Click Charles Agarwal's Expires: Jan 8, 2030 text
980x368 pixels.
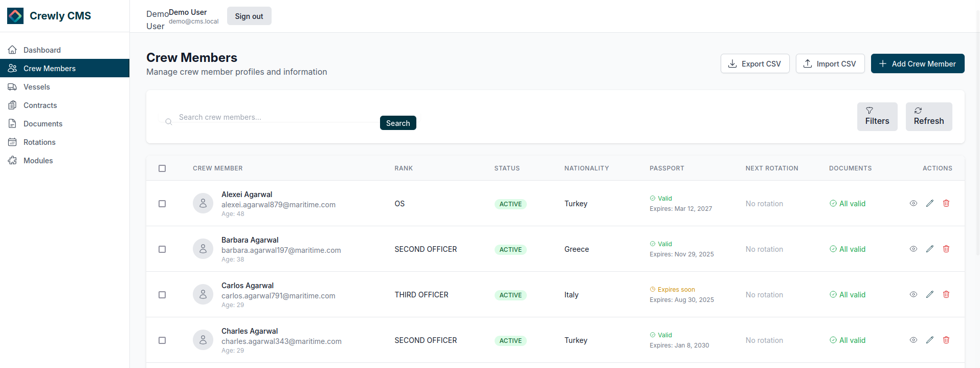[x=679, y=345]
